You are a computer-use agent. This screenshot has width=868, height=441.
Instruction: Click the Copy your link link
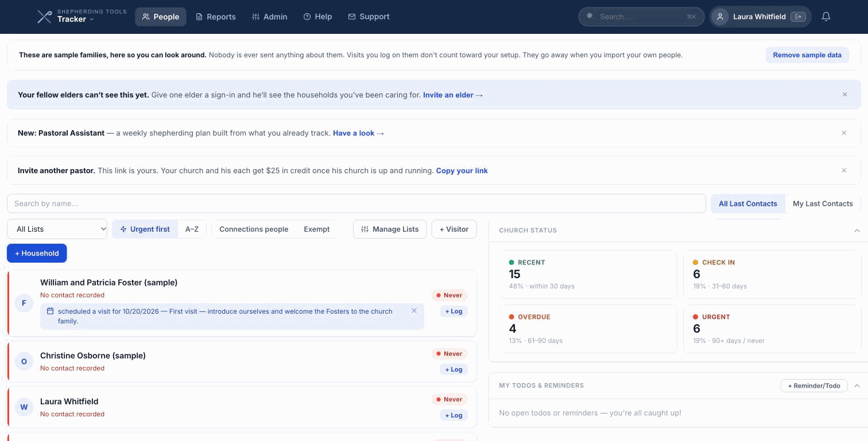[462, 170]
